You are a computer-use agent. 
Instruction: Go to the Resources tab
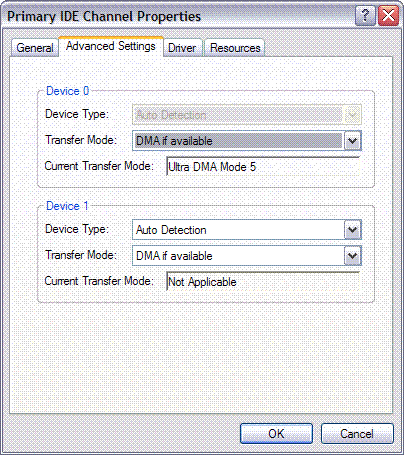pos(235,48)
